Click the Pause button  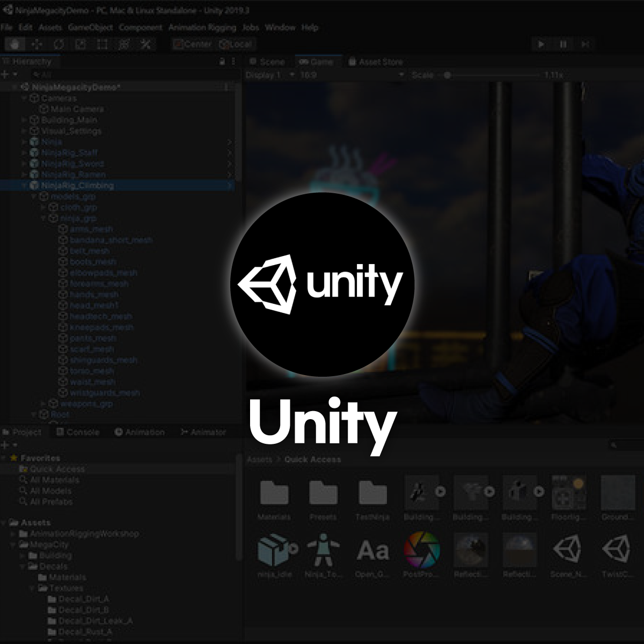563,44
